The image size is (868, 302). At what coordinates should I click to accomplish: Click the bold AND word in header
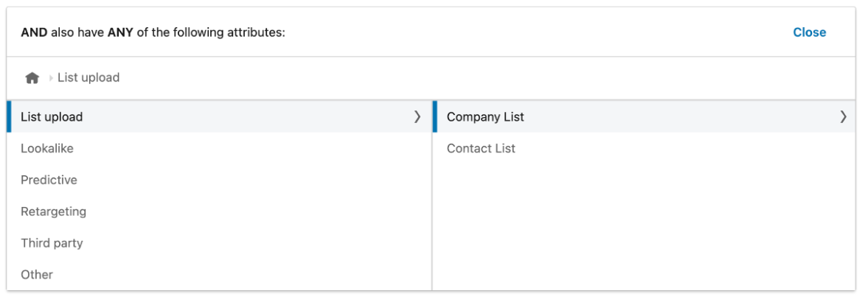(34, 32)
